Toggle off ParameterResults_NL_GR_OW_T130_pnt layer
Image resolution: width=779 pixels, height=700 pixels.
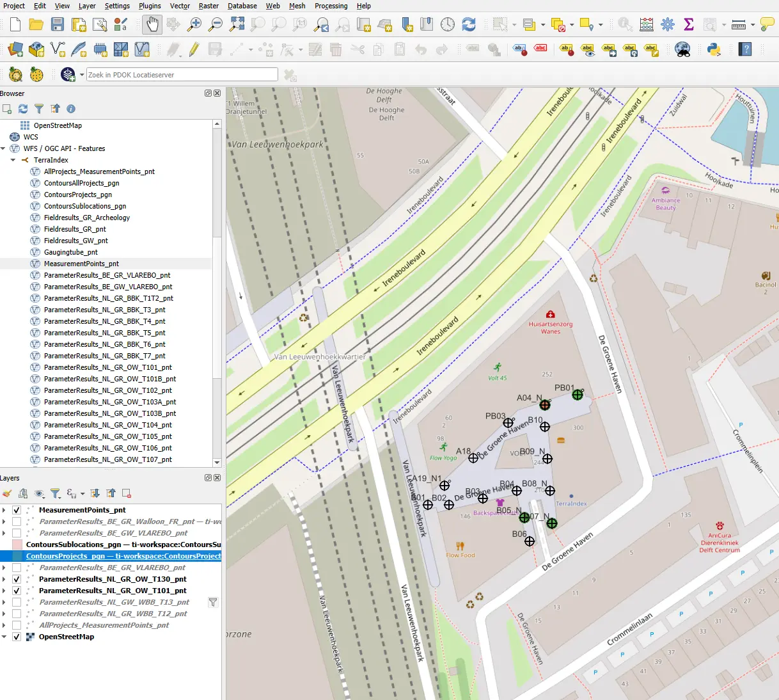[x=17, y=579]
